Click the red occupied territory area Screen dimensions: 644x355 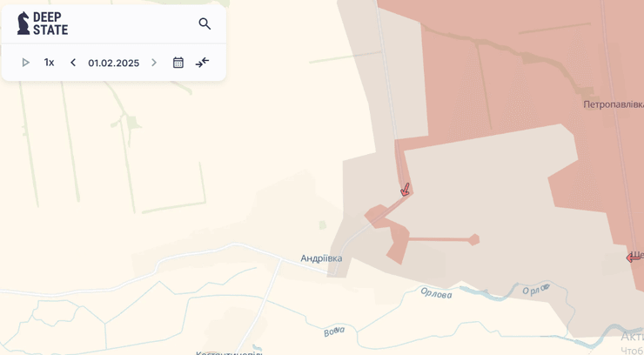pyautogui.click(x=513, y=74)
